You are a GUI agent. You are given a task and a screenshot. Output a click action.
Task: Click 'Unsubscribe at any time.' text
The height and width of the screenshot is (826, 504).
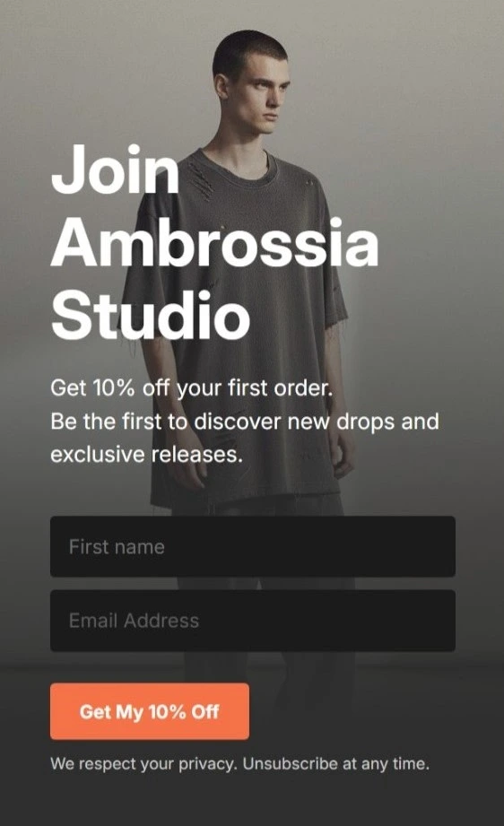click(x=336, y=764)
